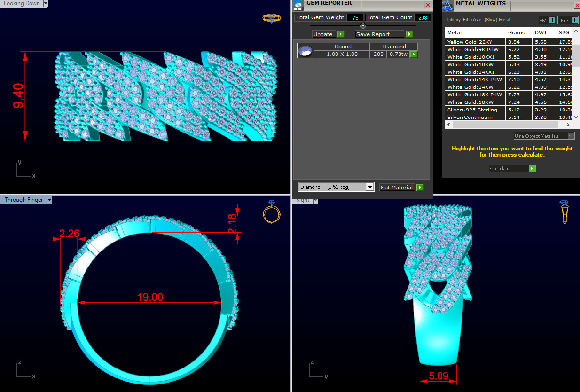
Task: Click the green arrow beside Set Material
Action: tap(420, 188)
